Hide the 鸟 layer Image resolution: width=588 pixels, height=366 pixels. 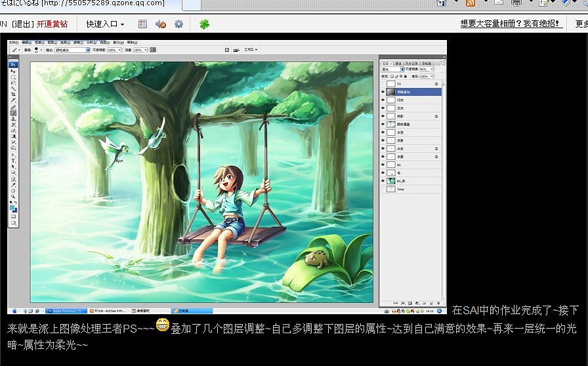coord(383,173)
